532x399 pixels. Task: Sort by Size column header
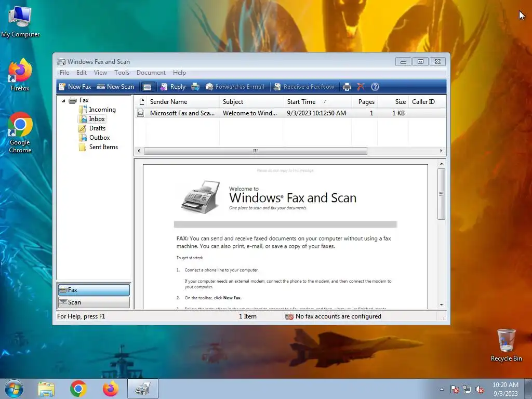pyautogui.click(x=393, y=102)
